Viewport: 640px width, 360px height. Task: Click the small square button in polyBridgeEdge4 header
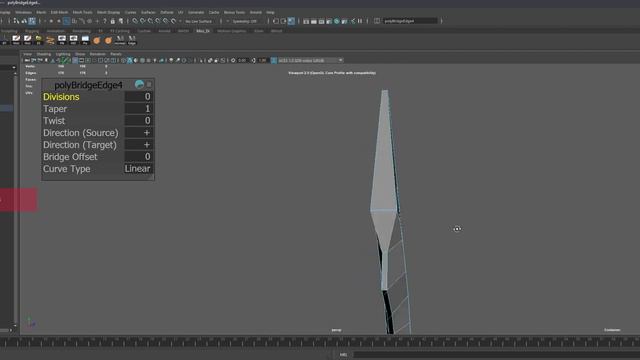[x=149, y=84]
